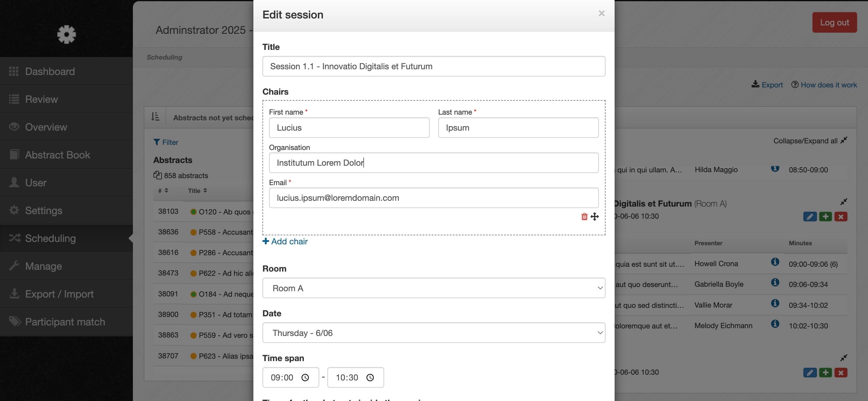Click the red remove button for the Room A session
This screenshot has width=868, height=401.
[x=841, y=217]
